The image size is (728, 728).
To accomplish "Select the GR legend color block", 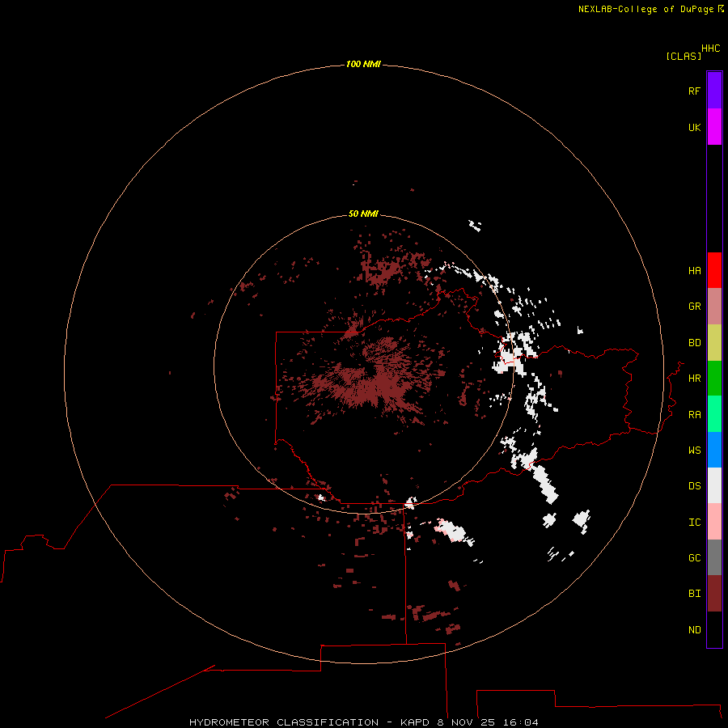I will [714, 307].
